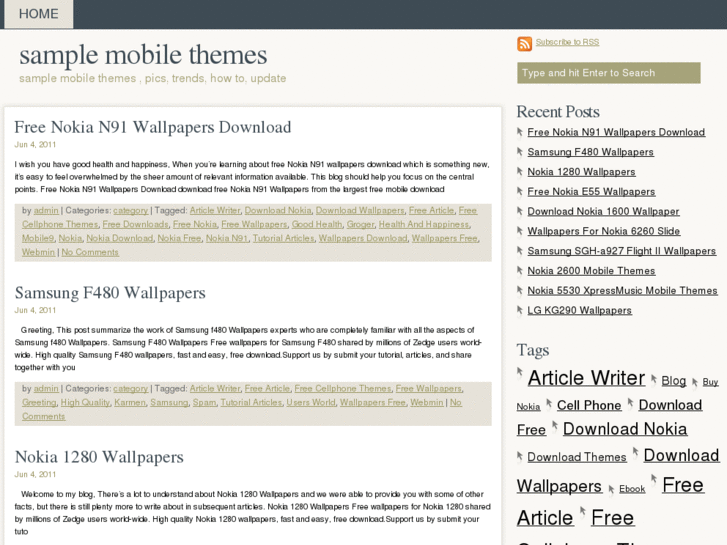Click the Subscribe to RSS link
727x545 pixels.
[567, 42]
